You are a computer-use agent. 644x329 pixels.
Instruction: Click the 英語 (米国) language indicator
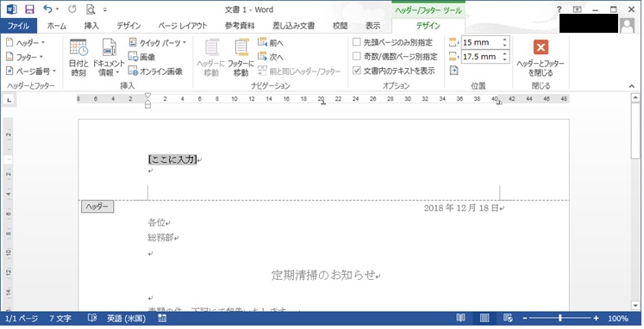point(127,319)
